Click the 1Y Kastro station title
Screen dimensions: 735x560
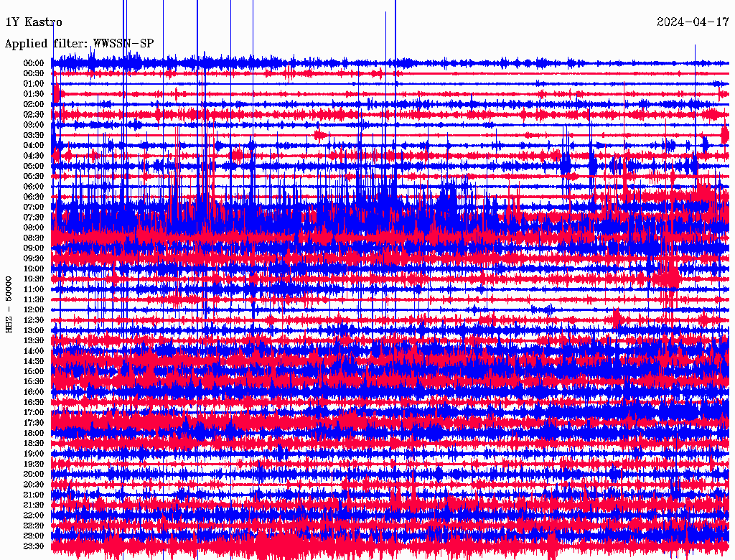(x=34, y=22)
